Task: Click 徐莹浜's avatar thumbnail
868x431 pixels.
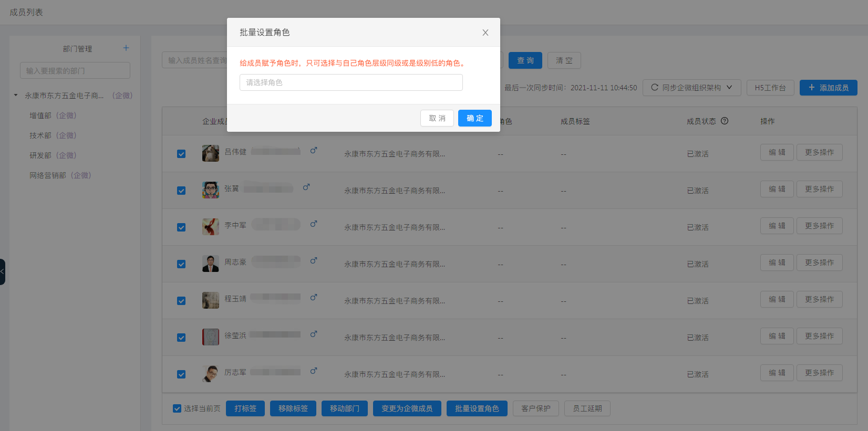Action: pyautogui.click(x=211, y=337)
